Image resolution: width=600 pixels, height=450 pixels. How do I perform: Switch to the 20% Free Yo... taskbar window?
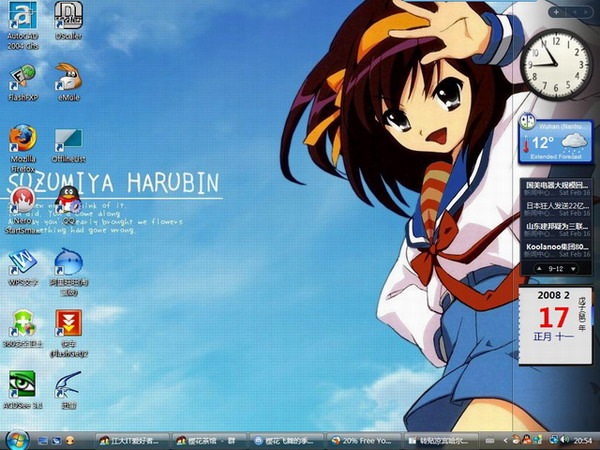(363, 441)
